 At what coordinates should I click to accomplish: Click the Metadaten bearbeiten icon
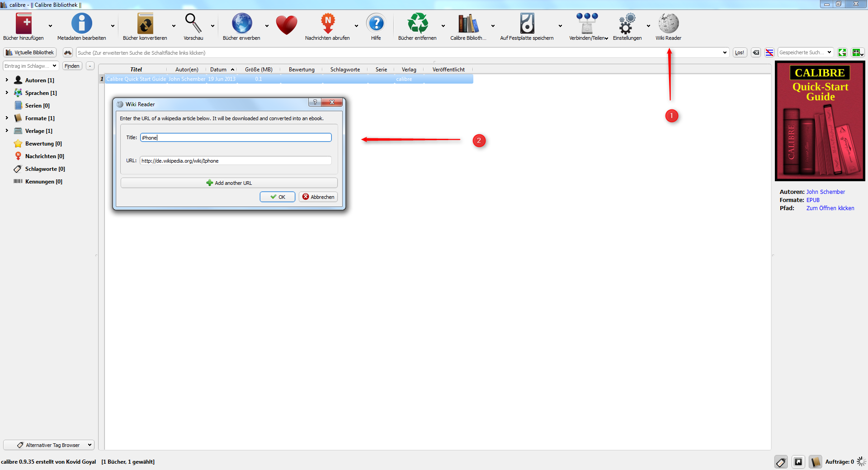click(x=81, y=24)
